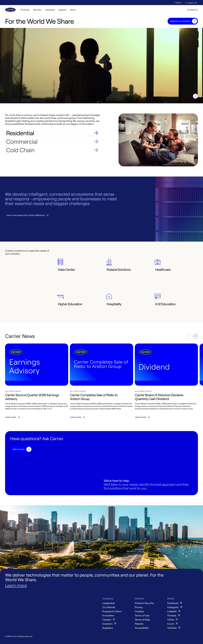This screenshot has height=644, width=203.
Task: Click the Careers external link arrow icon
Action: 114,619
